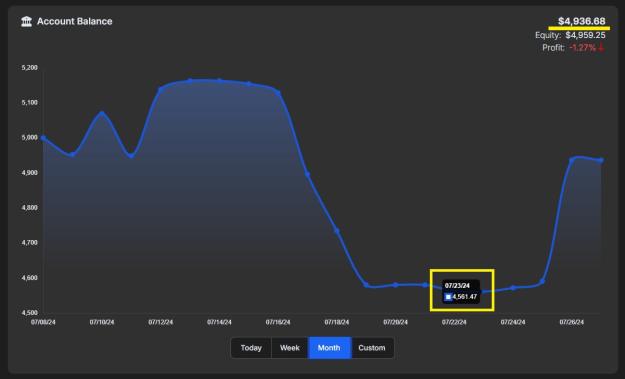Click the 07/12/24 x-axis date label
The width and height of the screenshot is (625, 379).
pyautogui.click(x=161, y=322)
